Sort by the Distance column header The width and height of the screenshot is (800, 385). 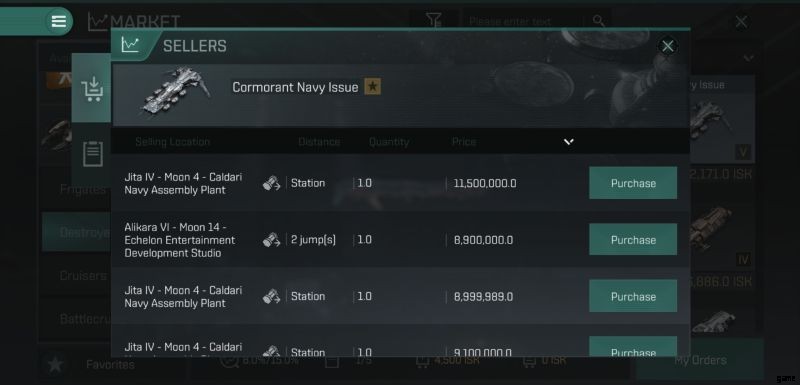319,142
